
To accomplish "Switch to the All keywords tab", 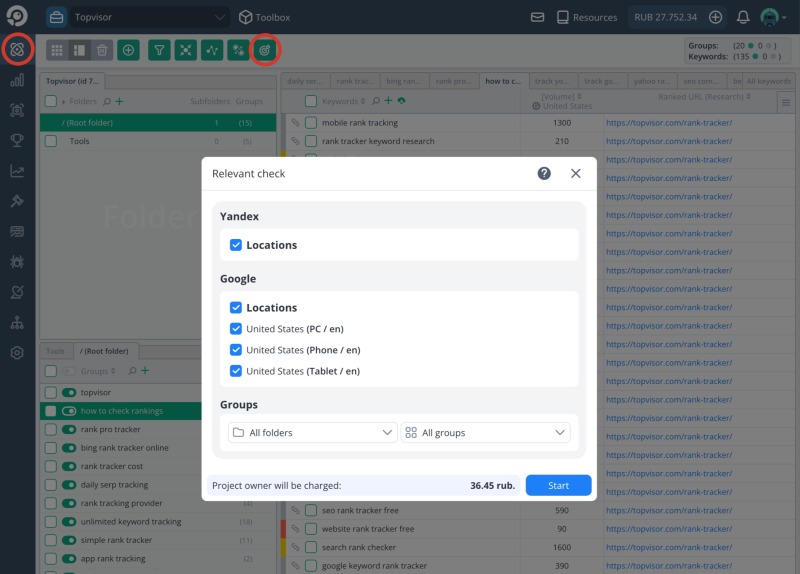I will pos(768,81).
